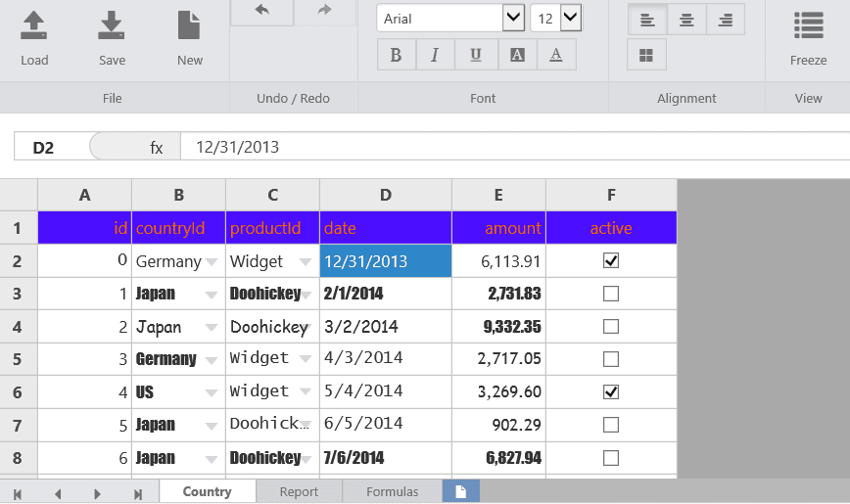Select the date cell 5/4/2014

(386, 391)
